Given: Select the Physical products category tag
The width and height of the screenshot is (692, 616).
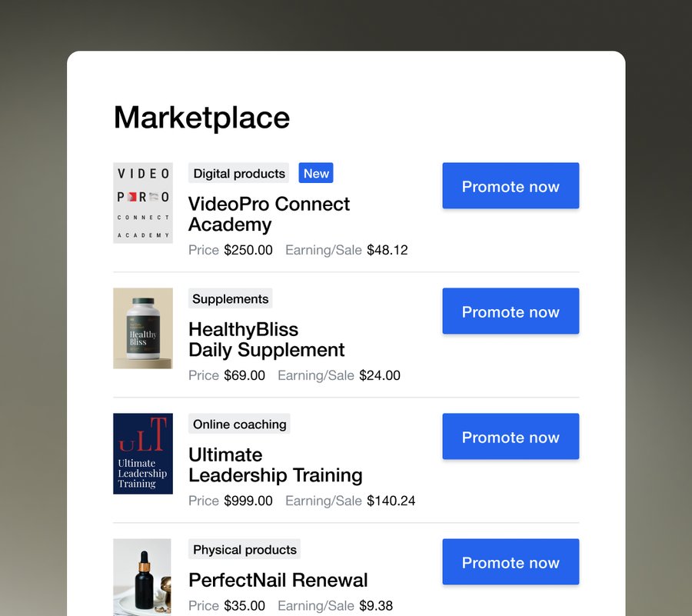Looking at the screenshot, I should pyautogui.click(x=245, y=549).
